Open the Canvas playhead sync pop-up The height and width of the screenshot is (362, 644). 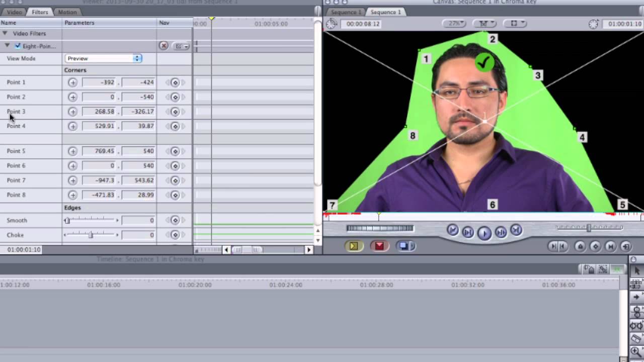(486, 23)
